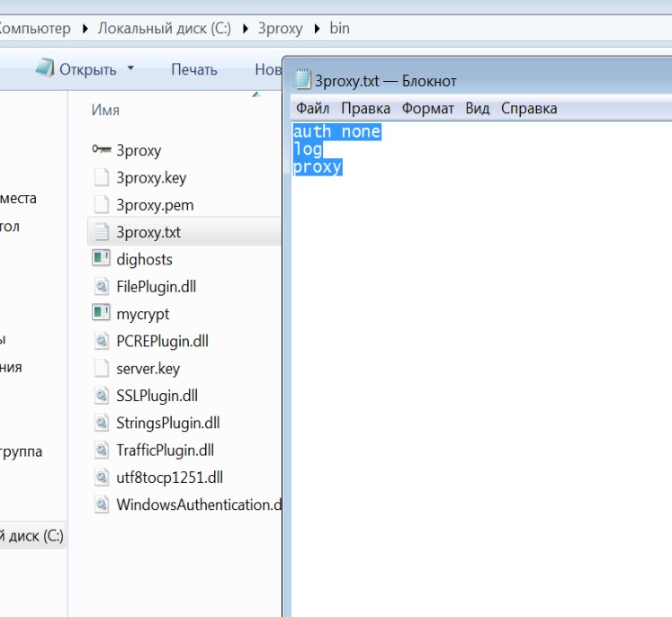Screen dimensions: 672x617
Task: Expand arrow before Локальный диск (C:) breadcrumb
Action: click(85, 29)
